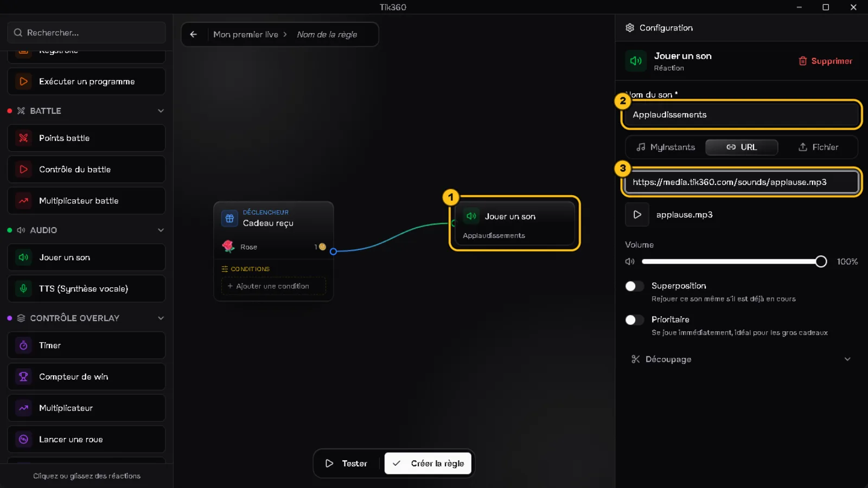
Task: Click the Rechercher search box
Action: tap(86, 33)
